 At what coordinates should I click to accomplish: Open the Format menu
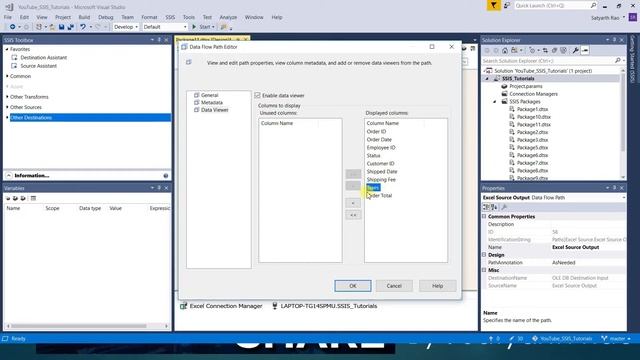click(x=149, y=17)
